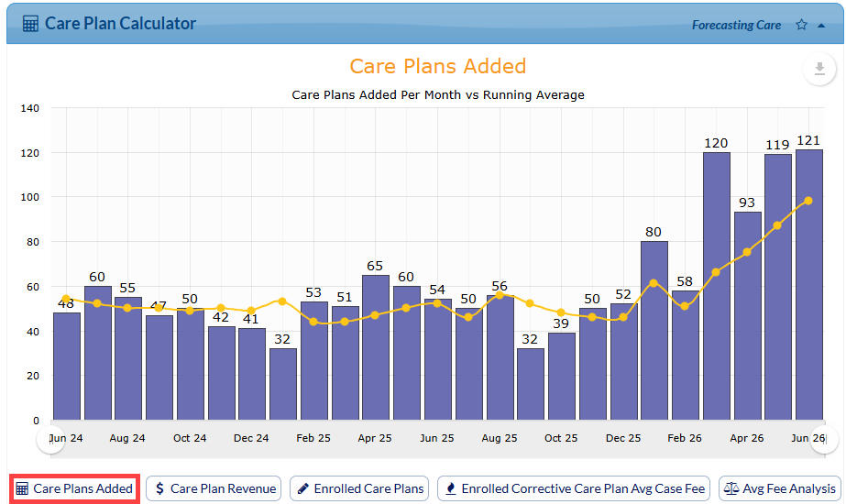Click the Forecasting Care link

coord(737,26)
